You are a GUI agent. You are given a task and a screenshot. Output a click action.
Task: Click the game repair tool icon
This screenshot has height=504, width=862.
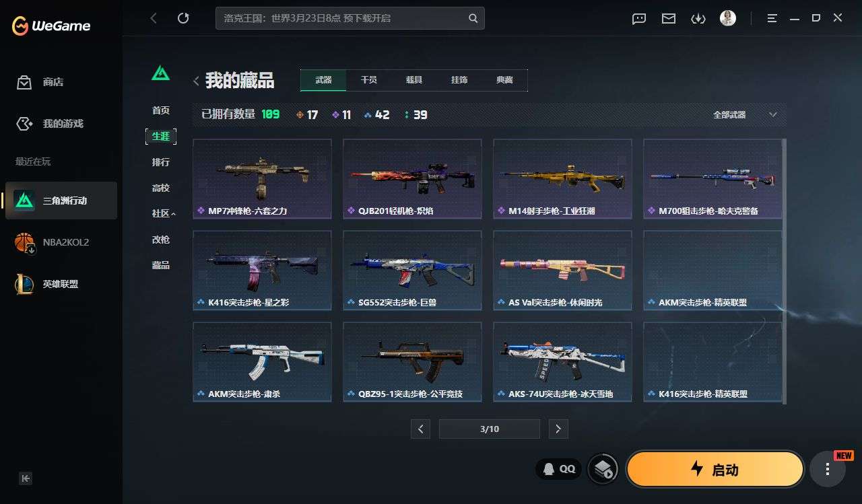coord(603,469)
